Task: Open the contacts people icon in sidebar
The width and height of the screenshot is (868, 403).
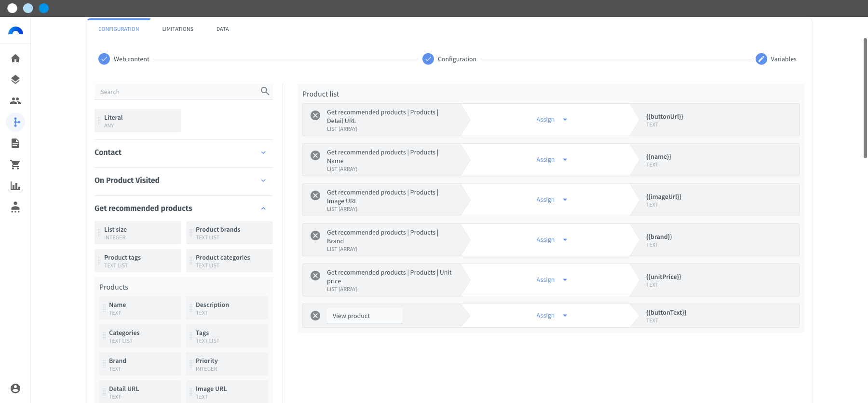Action: point(15,101)
